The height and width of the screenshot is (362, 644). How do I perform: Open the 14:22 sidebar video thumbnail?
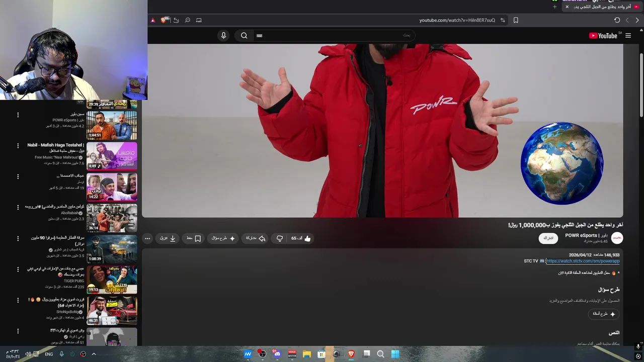click(112, 187)
